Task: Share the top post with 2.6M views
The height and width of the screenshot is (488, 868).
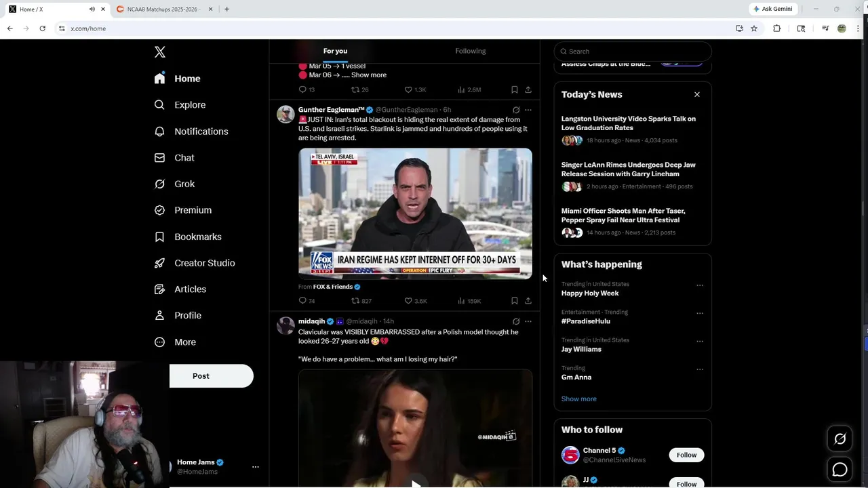Action: pyautogui.click(x=528, y=89)
